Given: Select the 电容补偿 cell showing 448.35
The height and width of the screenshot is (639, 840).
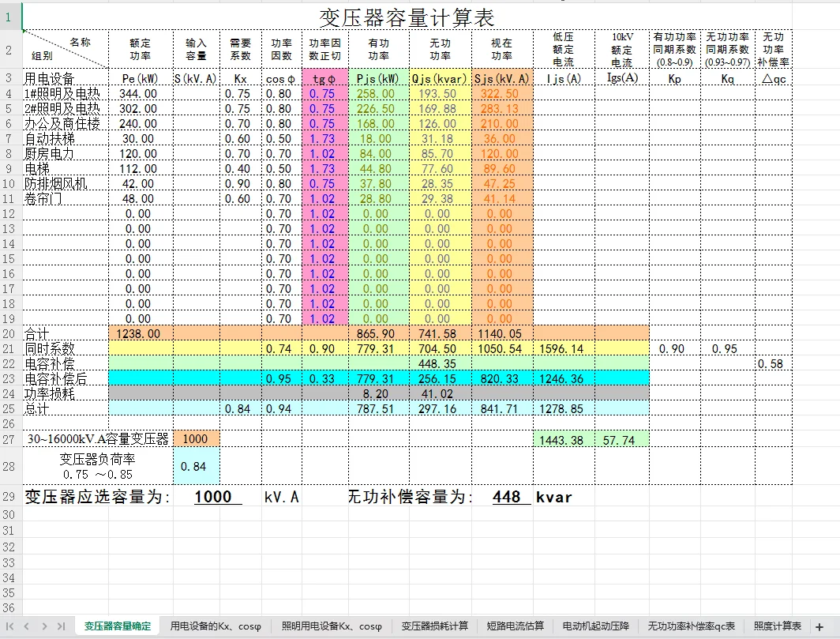Looking at the screenshot, I should click(439, 364).
